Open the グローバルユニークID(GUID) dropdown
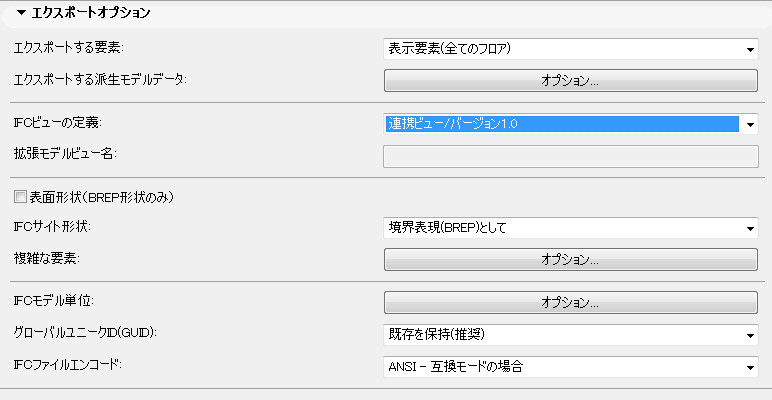This screenshot has height=400, width=772. click(x=570, y=334)
